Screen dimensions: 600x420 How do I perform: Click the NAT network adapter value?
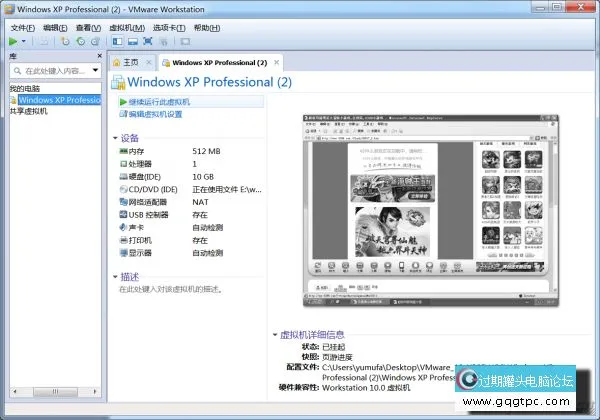(200, 202)
